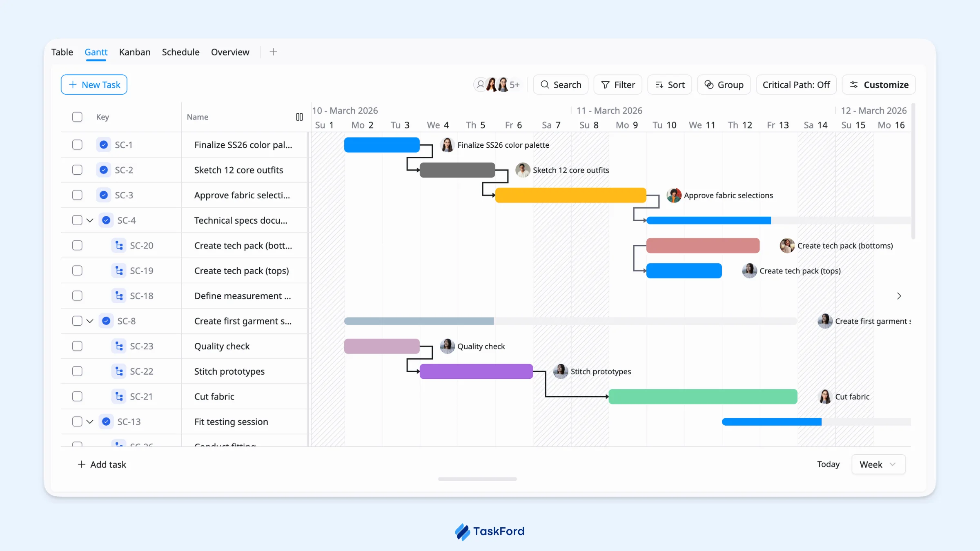Viewport: 980px width, 551px height.
Task: Select the Gantt tab
Action: coord(96,52)
